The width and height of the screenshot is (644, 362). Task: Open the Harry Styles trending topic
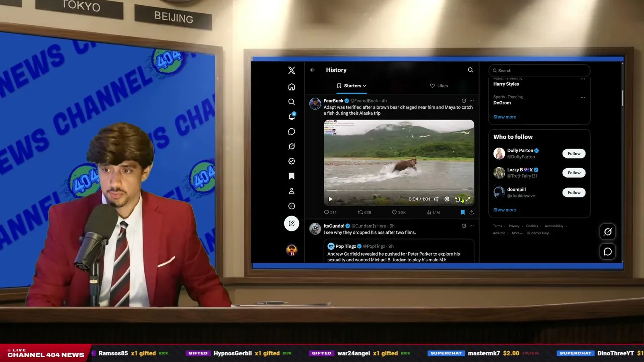pyautogui.click(x=506, y=84)
